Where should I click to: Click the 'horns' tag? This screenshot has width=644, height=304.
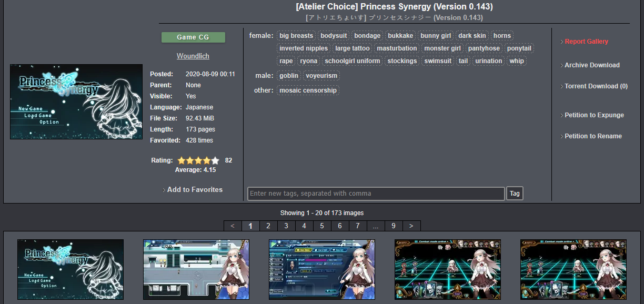(x=502, y=36)
